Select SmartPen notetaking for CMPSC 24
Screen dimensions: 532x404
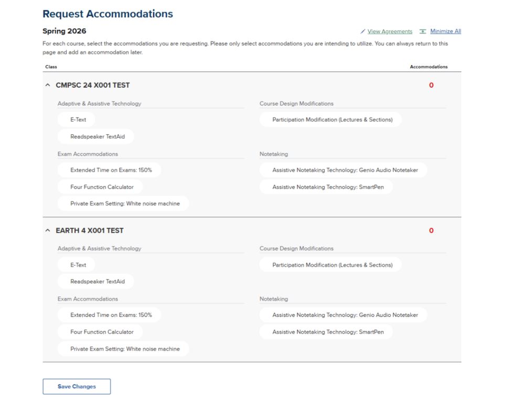tap(325, 186)
